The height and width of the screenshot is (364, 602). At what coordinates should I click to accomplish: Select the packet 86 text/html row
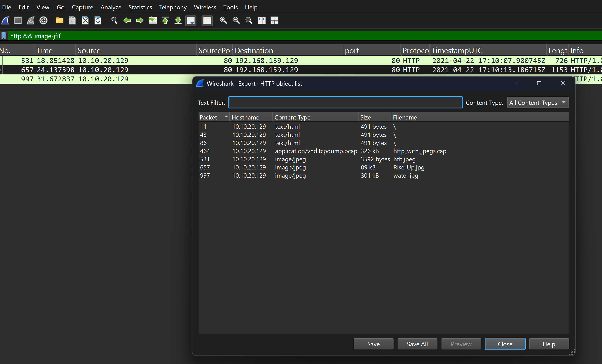(x=384, y=143)
